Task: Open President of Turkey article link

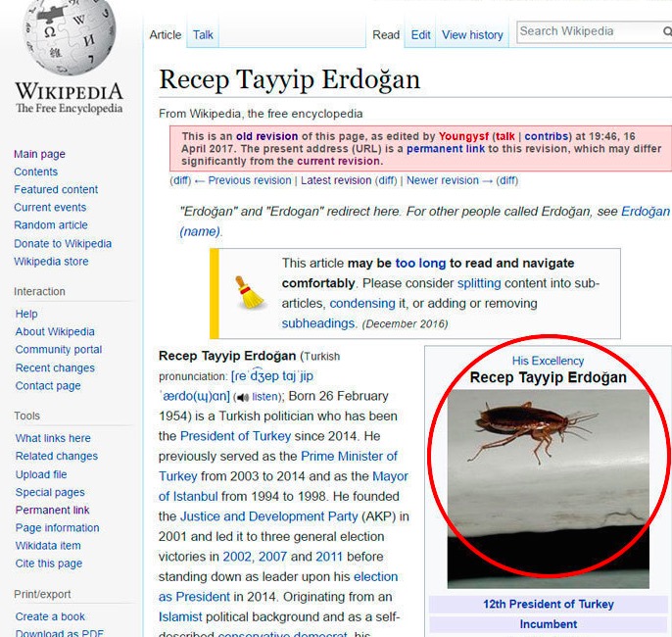Action: [x=235, y=436]
